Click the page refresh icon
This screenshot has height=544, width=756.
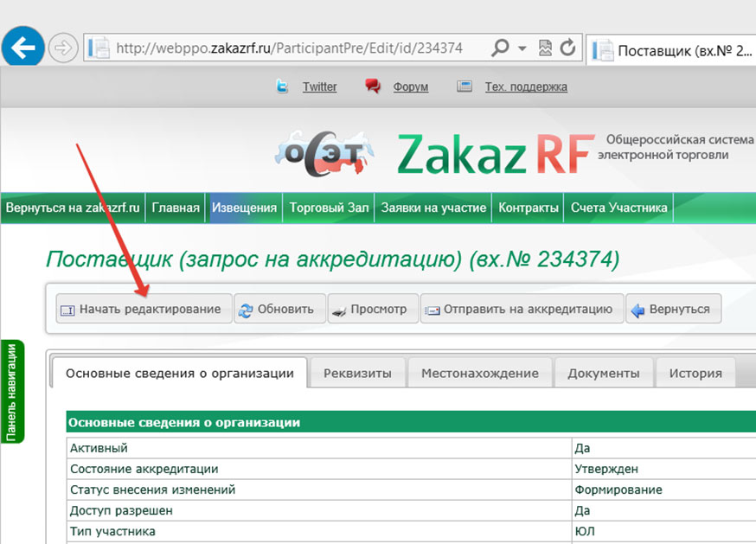pyautogui.click(x=567, y=48)
